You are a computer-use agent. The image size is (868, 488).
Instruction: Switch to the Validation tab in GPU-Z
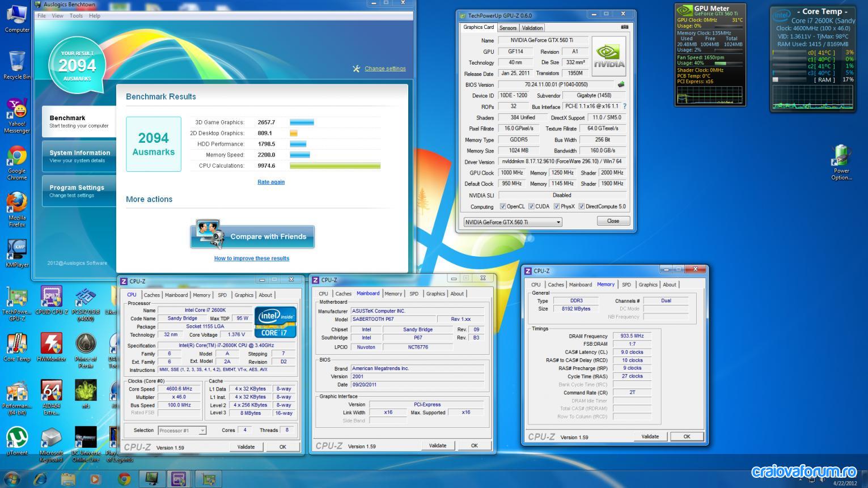pos(532,28)
